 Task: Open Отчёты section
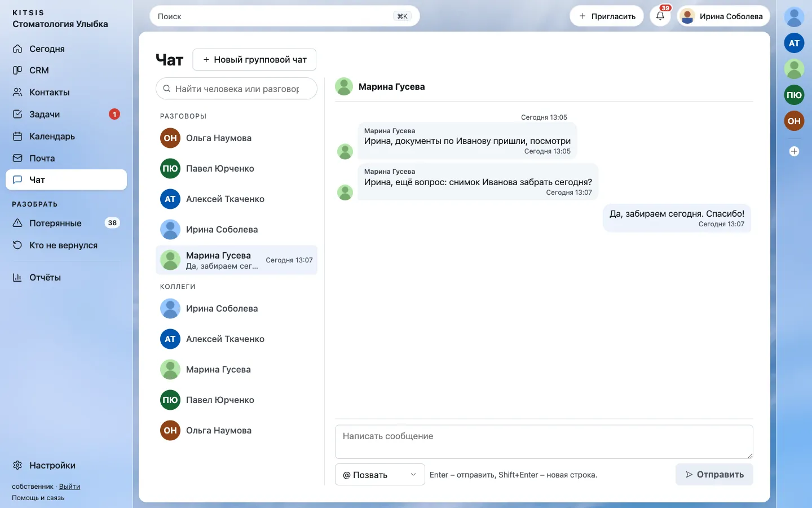point(66,277)
